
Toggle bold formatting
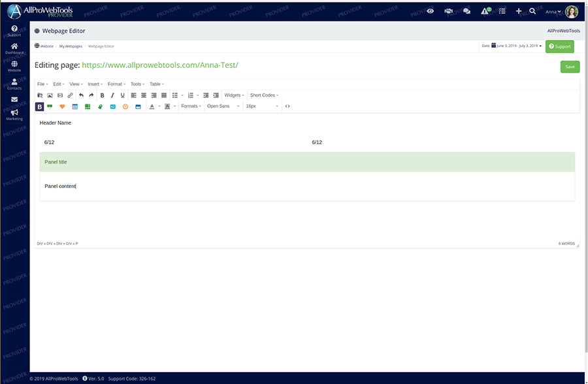coord(102,95)
